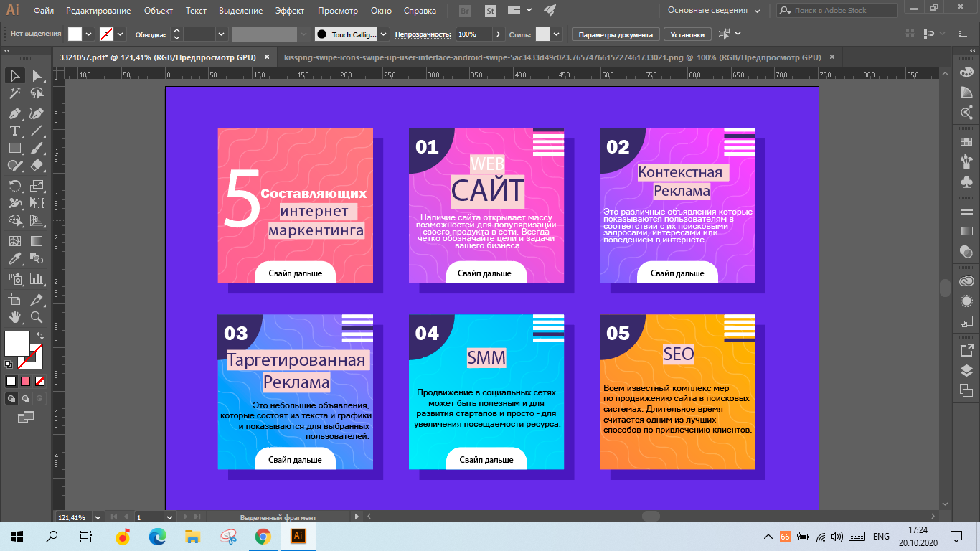Choose the Rotate tool
Image resolution: width=980 pixels, height=551 pixels.
click(14, 186)
